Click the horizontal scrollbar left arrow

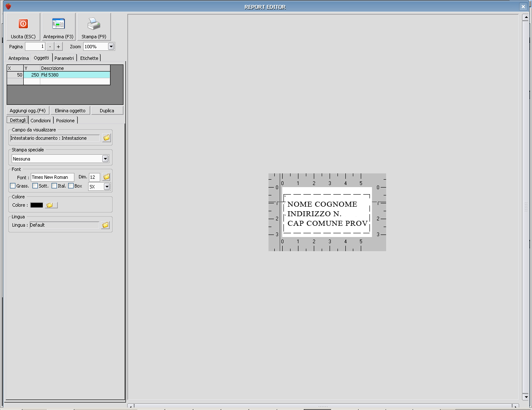(x=131, y=406)
